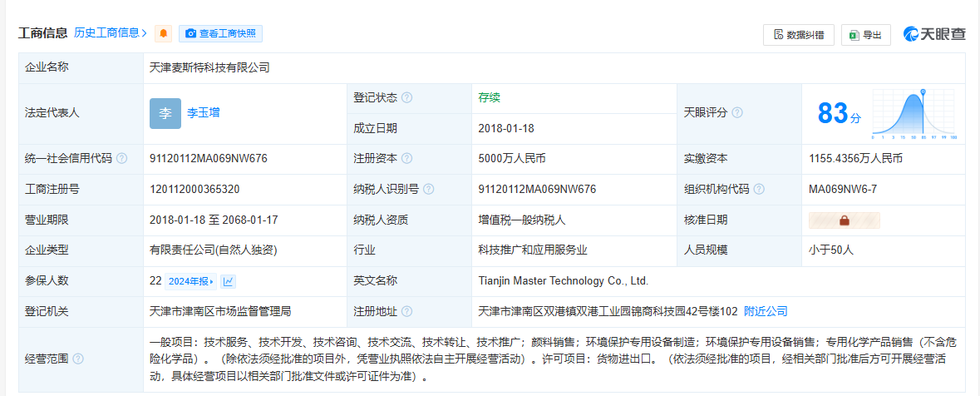Viewport: 980px width, 396px height.
Task: Click the 李 avatar thumbnail
Action: click(x=165, y=113)
